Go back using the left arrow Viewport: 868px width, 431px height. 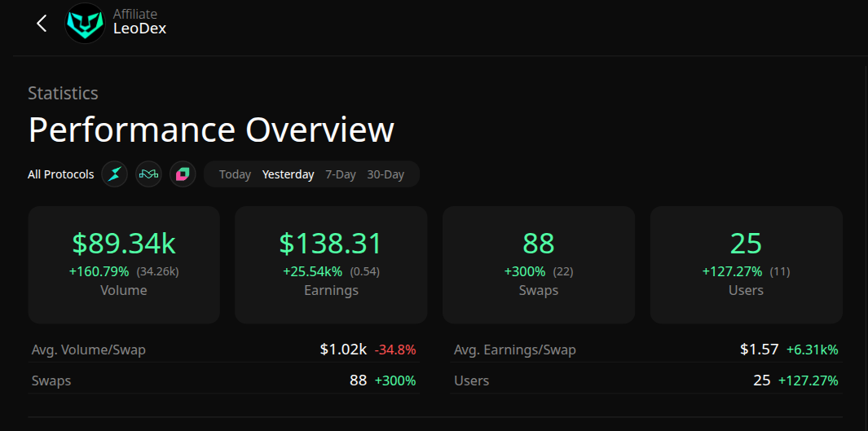[x=42, y=24]
